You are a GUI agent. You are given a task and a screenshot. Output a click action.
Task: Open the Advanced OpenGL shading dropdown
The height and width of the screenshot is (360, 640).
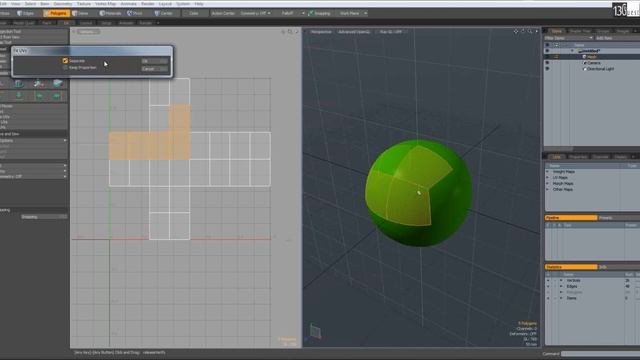pyautogui.click(x=354, y=32)
